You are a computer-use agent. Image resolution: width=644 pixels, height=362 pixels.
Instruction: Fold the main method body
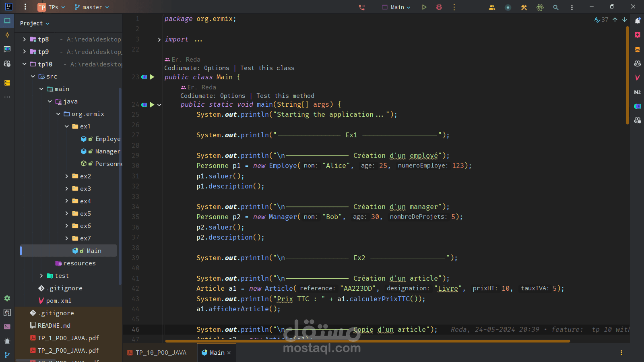pos(159,105)
